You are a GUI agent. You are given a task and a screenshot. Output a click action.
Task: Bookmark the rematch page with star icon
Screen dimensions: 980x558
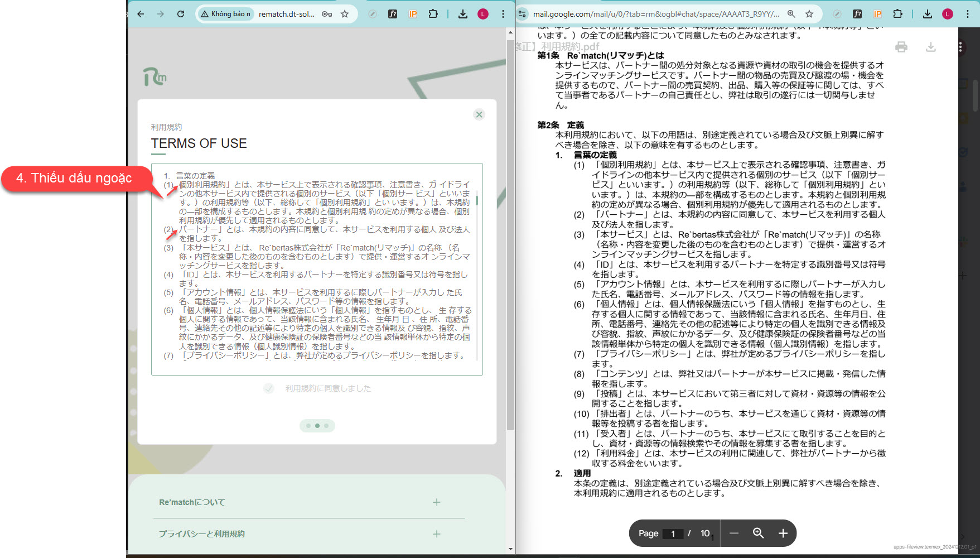(x=345, y=14)
